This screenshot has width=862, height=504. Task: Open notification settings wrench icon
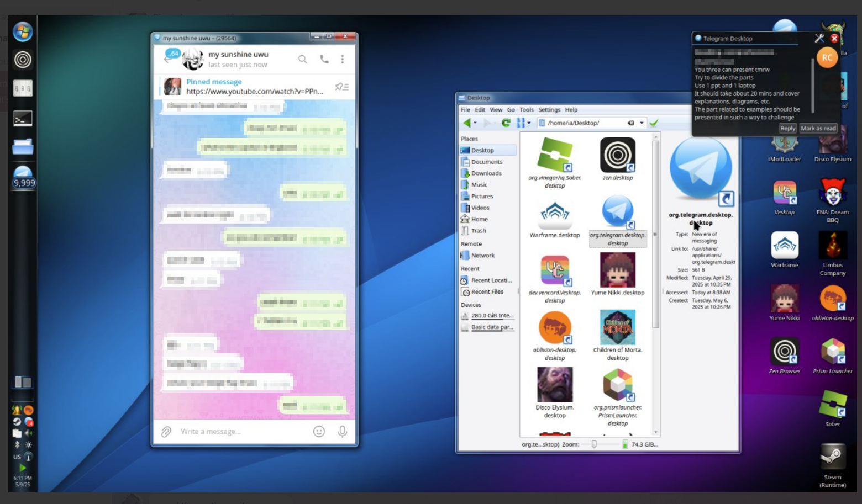[819, 38]
